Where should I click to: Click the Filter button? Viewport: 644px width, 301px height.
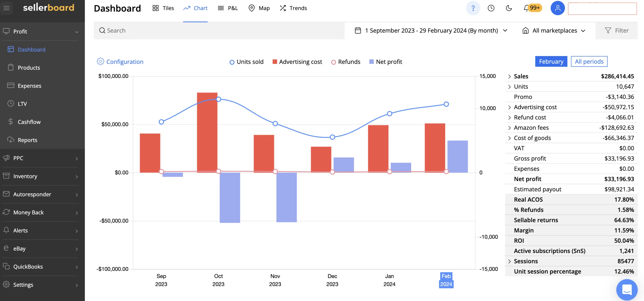pyautogui.click(x=616, y=30)
